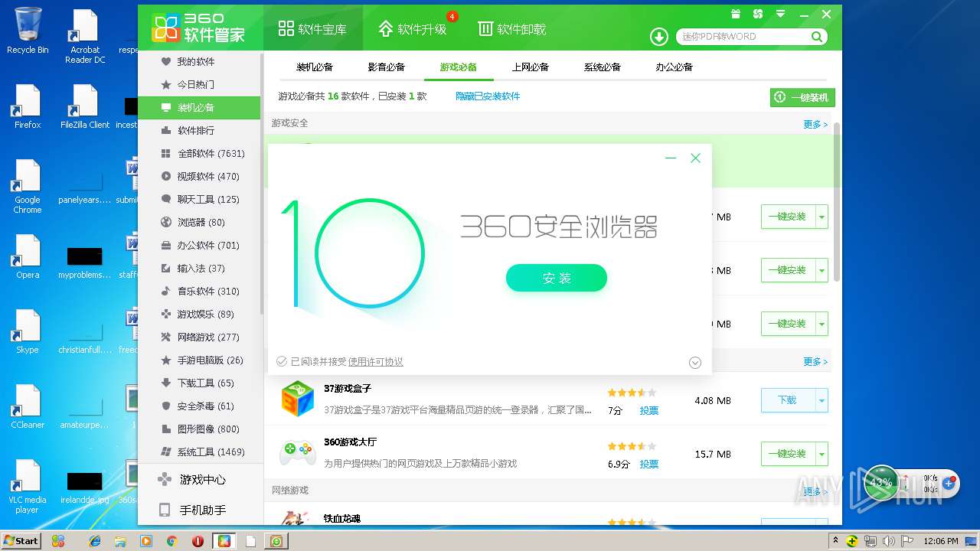Select 手游电脑版 (26) category
The width and height of the screenshot is (980, 551).
[199, 360]
